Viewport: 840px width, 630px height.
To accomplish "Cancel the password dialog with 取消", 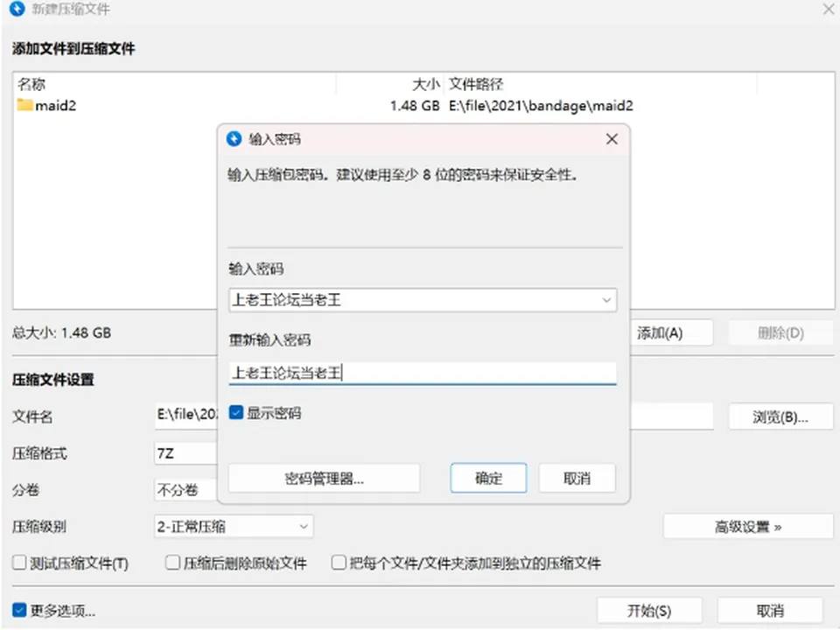I will [577, 478].
